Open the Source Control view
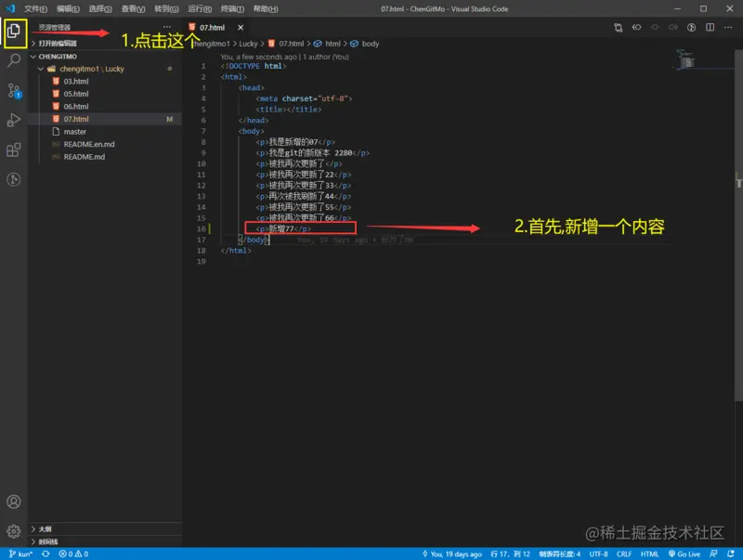Screen dimensions: 743x560 click(14, 90)
